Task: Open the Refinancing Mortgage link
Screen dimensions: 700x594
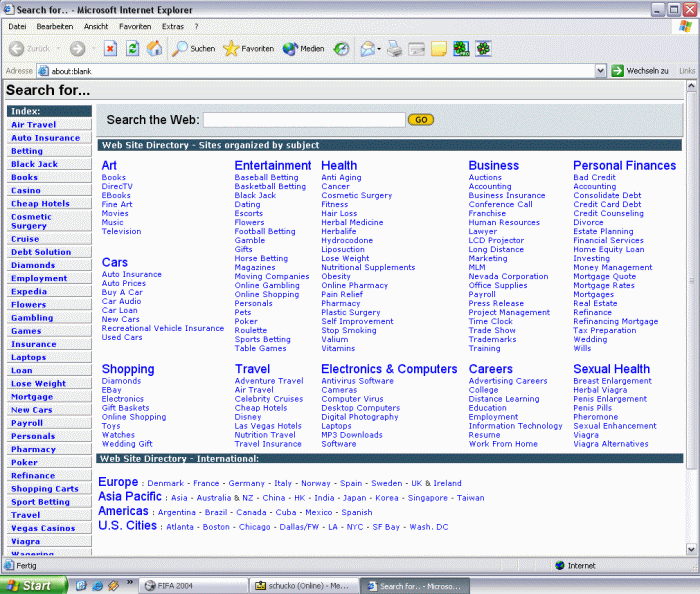Action: 616,321
